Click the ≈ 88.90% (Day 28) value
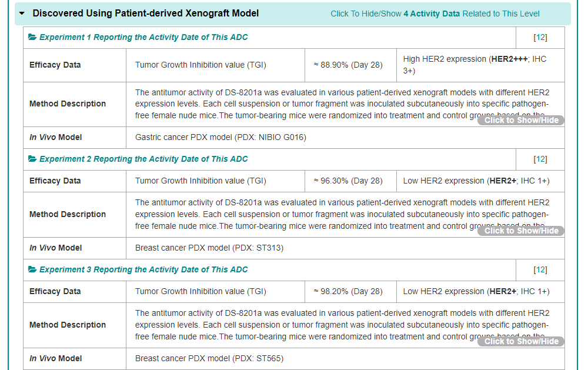588x370 pixels. 348,65
